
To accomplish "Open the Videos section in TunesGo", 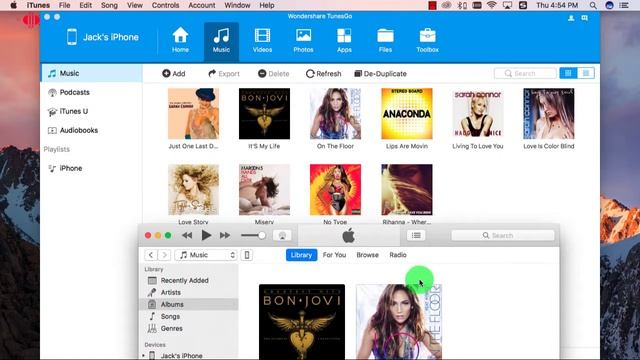I will point(262,40).
